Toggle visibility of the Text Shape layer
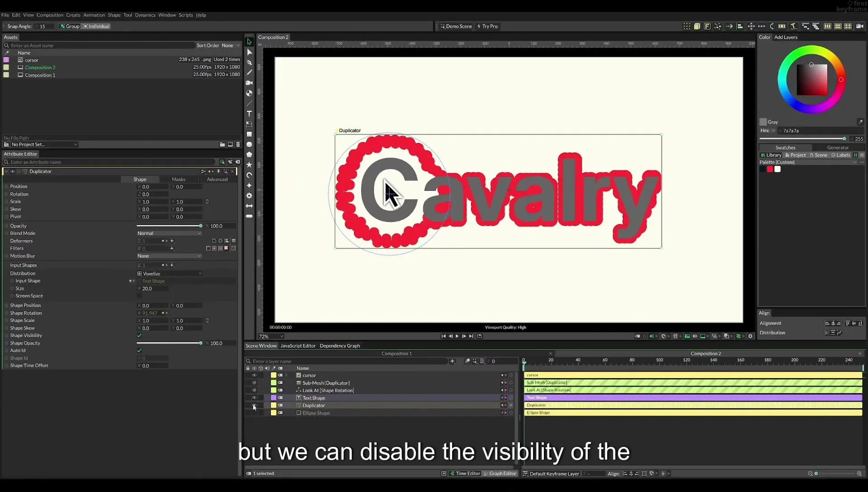 (x=254, y=398)
